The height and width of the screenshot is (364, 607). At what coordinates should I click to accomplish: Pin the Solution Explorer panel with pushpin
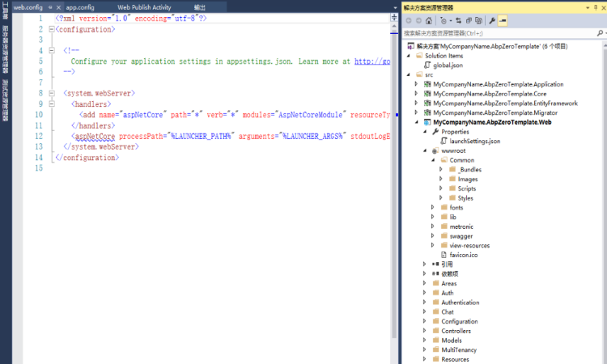[x=596, y=7]
